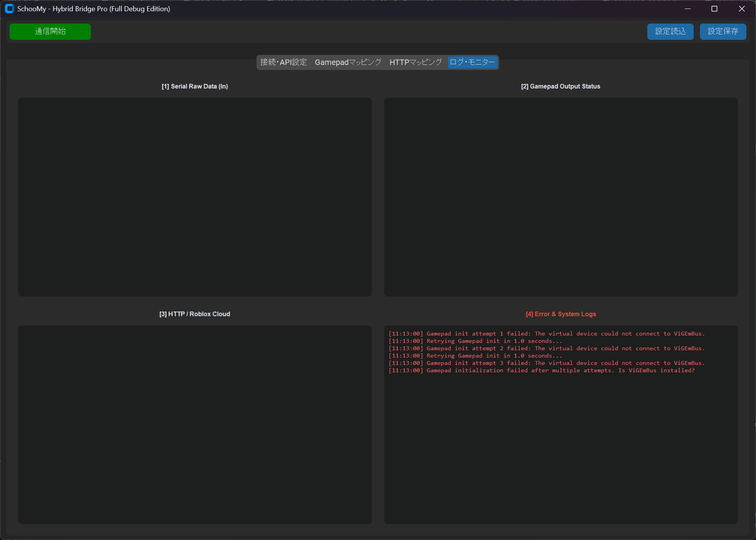Minimize the Hybrid Bridge Pro window
Screen dimensions: 756x540
(x=688, y=9)
